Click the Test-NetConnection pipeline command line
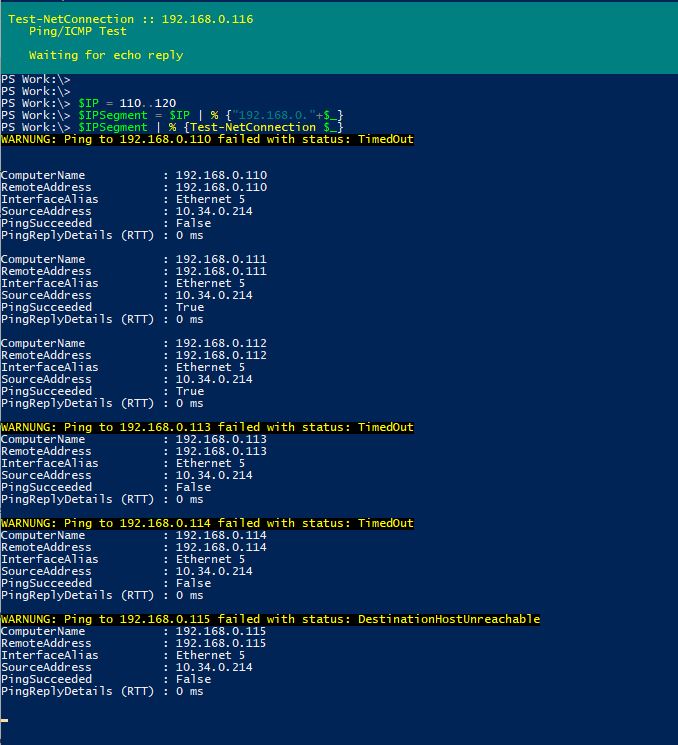This screenshot has width=678, height=745. 172,127
